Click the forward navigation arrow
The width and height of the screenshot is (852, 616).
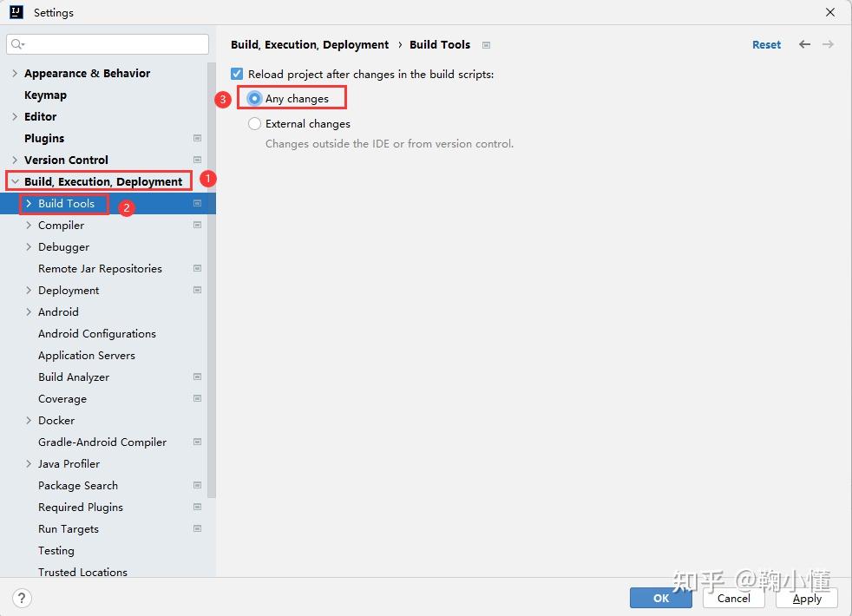click(828, 44)
